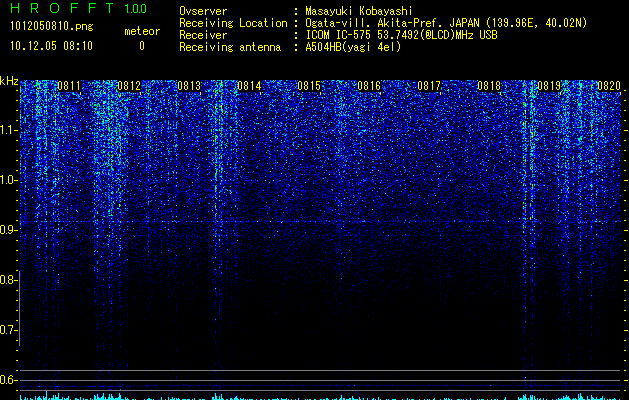Click the filename 1012050810.png
This screenshot has width=629, height=400.
[52, 26]
